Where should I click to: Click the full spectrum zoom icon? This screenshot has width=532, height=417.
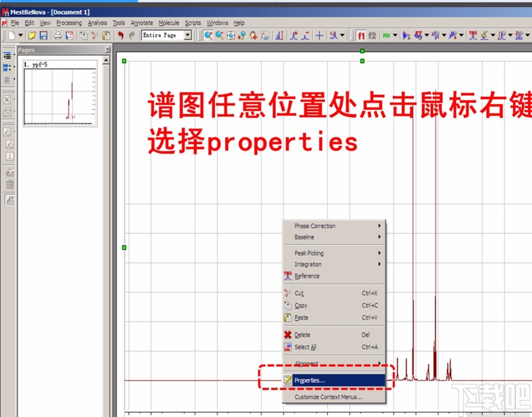[231, 35]
